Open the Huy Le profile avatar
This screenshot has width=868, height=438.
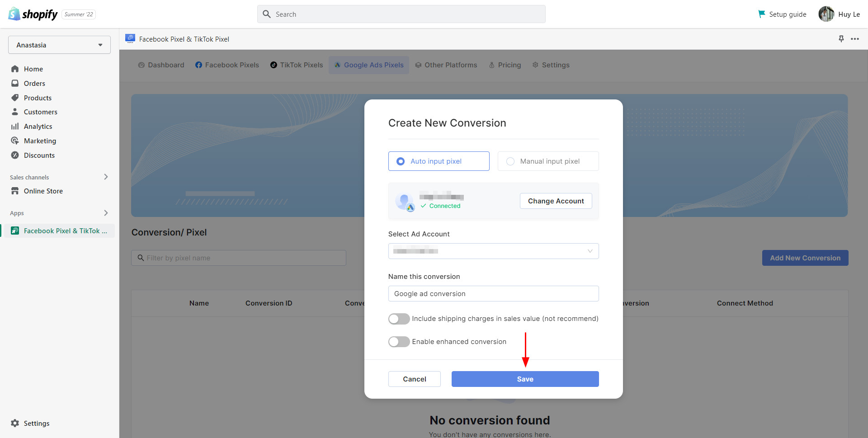[x=826, y=14]
